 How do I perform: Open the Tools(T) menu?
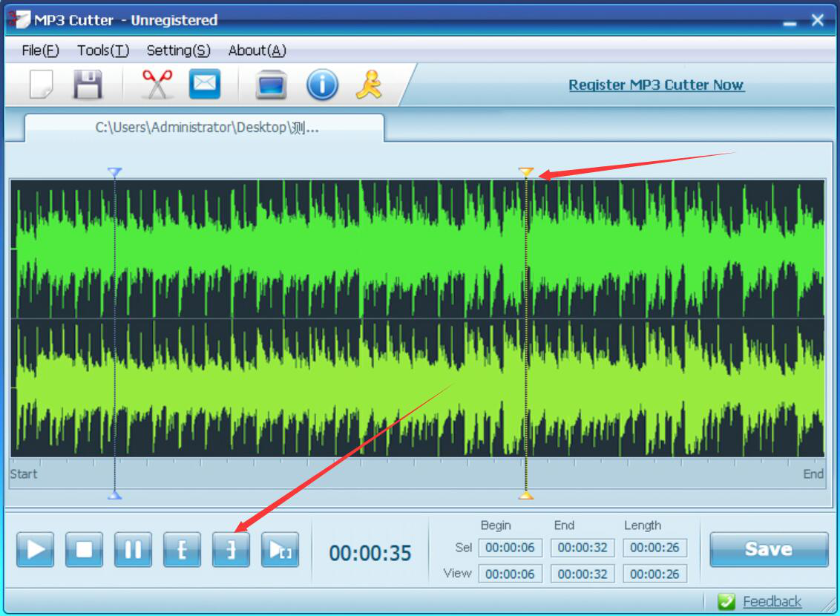tap(103, 50)
